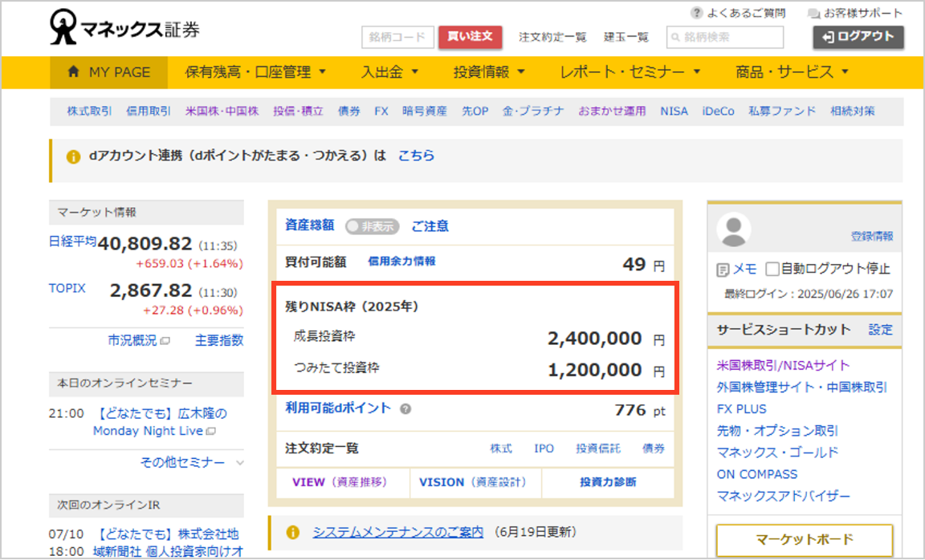Click help icon beside 利用可能dポイント
Viewport: 925px width, 560px height.
pos(405,408)
